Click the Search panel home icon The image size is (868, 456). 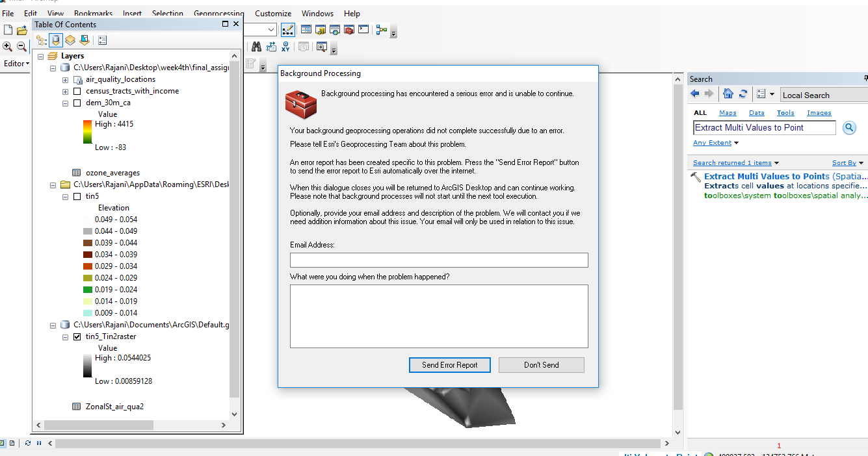point(728,94)
